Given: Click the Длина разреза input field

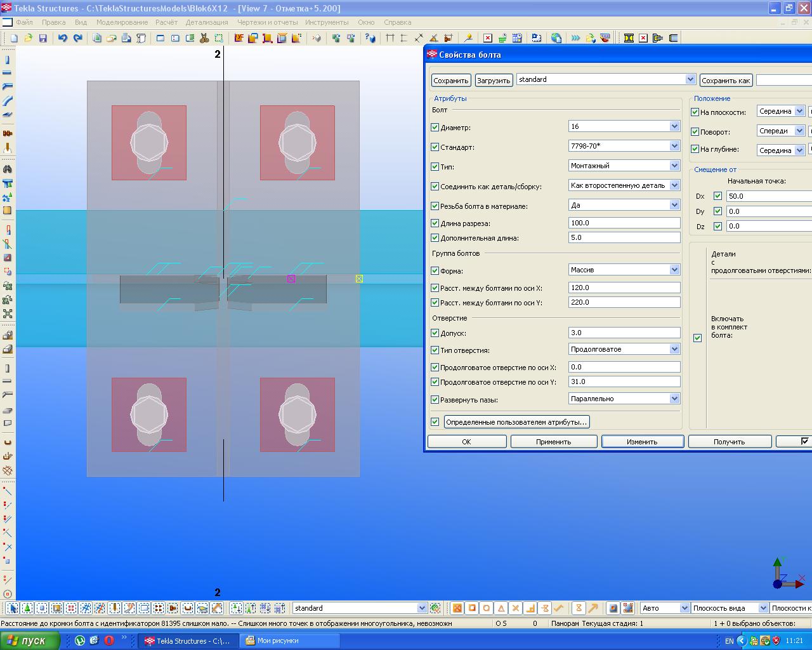Looking at the screenshot, I should tap(624, 223).
